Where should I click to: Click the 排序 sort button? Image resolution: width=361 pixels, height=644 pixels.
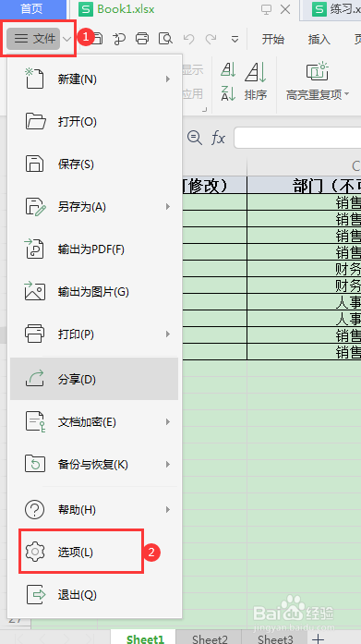point(256,81)
